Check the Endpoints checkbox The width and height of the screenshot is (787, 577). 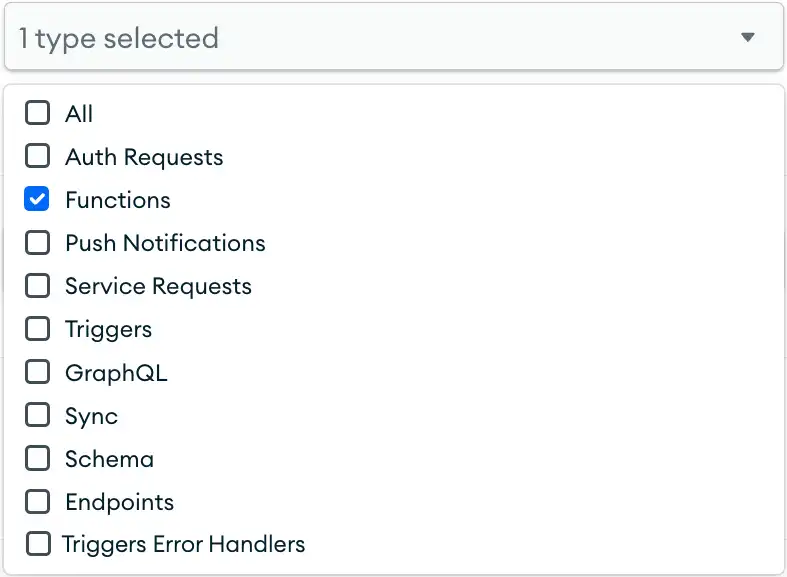(37, 502)
